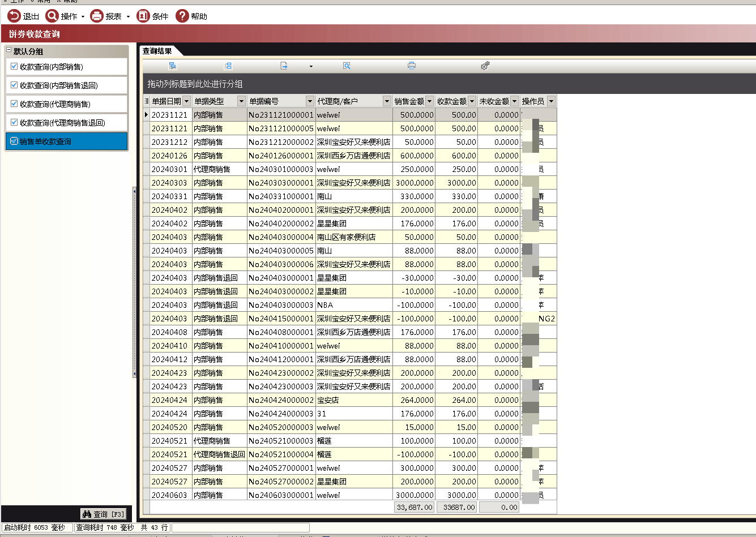Click the 33687.00 received total footer

click(x=457, y=508)
